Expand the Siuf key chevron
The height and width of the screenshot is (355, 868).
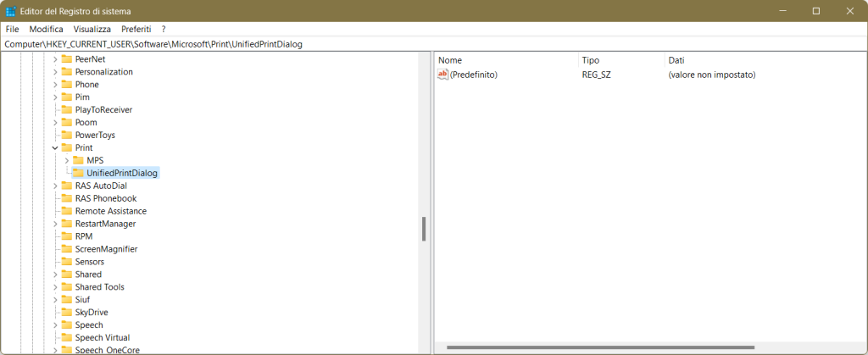[55, 300]
